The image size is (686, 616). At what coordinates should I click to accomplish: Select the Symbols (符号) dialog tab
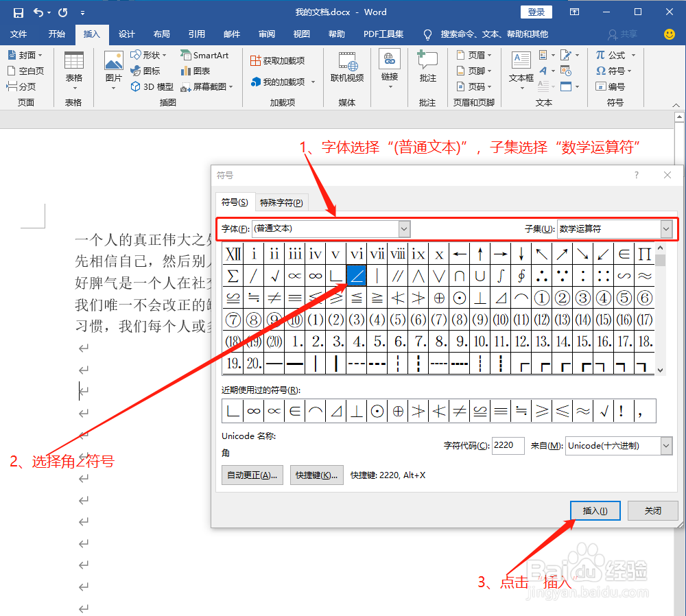click(x=235, y=202)
